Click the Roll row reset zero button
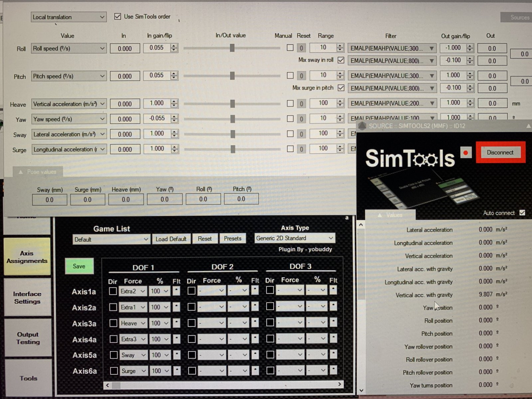The width and height of the screenshot is (532, 399). tap(301, 48)
